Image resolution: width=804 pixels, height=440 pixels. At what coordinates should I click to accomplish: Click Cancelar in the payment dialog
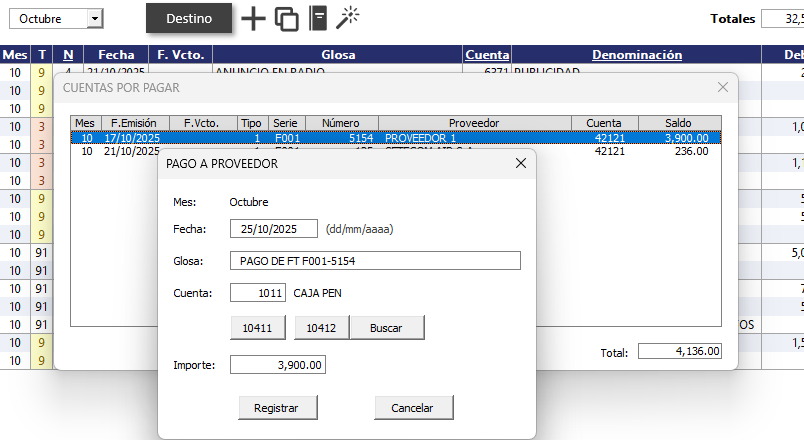(x=412, y=408)
